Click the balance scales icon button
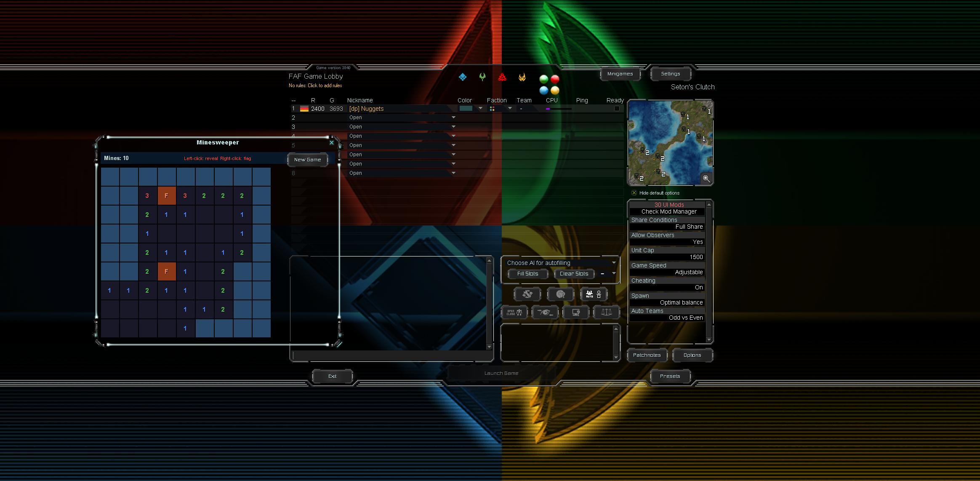The width and height of the screenshot is (980, 481). (x=607, y=313)
